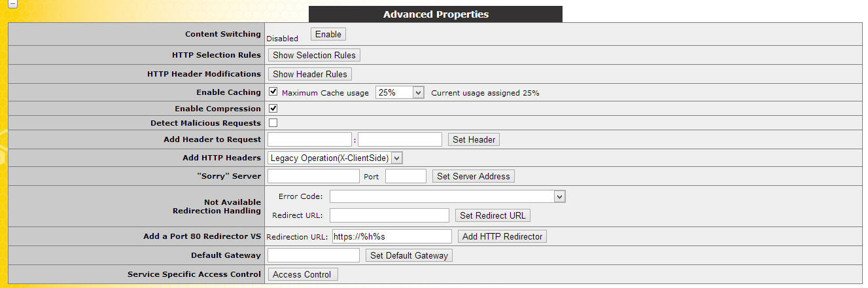Open the Access Control settings button
This screenshot has height=288, width=868.
[x=302, y=274]
